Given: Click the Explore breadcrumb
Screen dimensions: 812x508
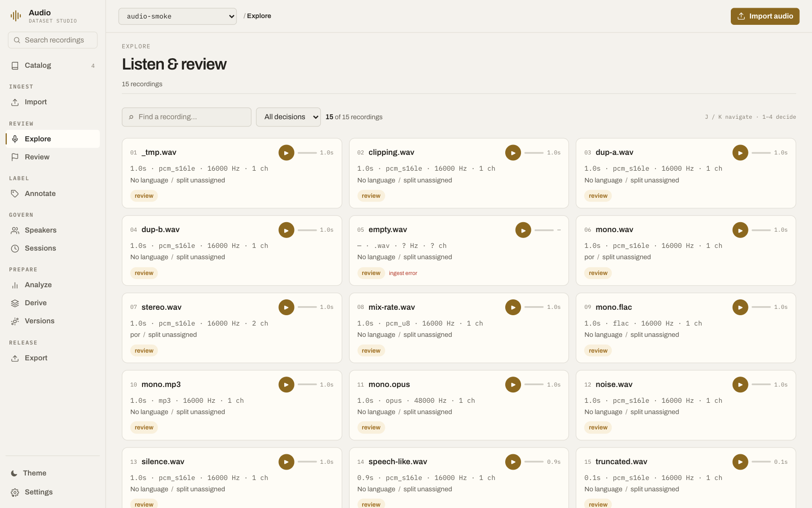Looking at the screenshot, I should coord(259,16).
